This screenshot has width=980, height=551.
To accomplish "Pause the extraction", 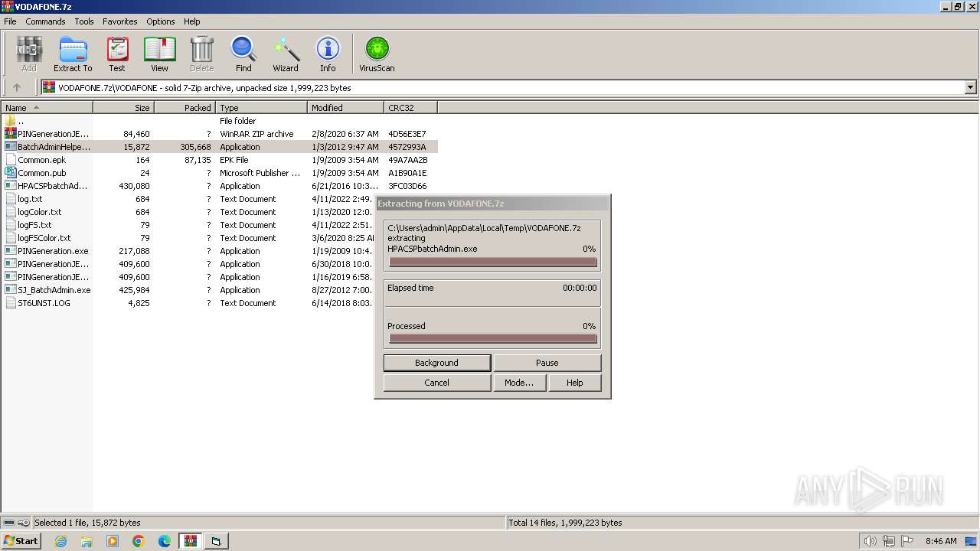I will click(547, 363).
